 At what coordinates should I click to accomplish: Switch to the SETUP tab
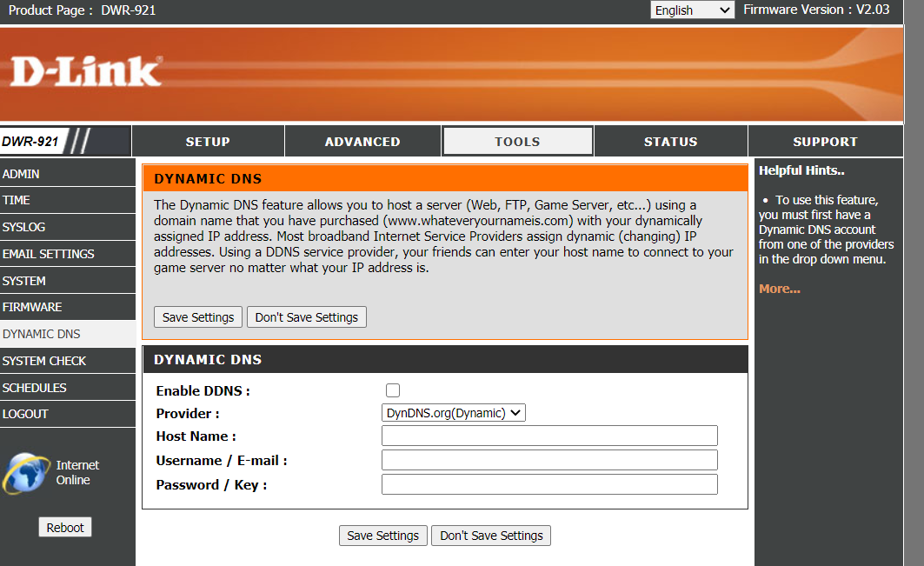click(x=208, y=142)
